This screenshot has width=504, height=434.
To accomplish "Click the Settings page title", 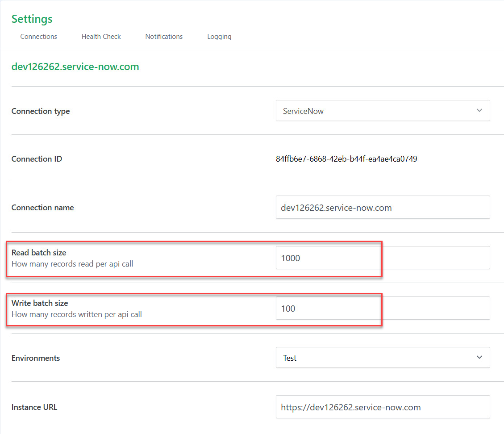I will [32, 19].
